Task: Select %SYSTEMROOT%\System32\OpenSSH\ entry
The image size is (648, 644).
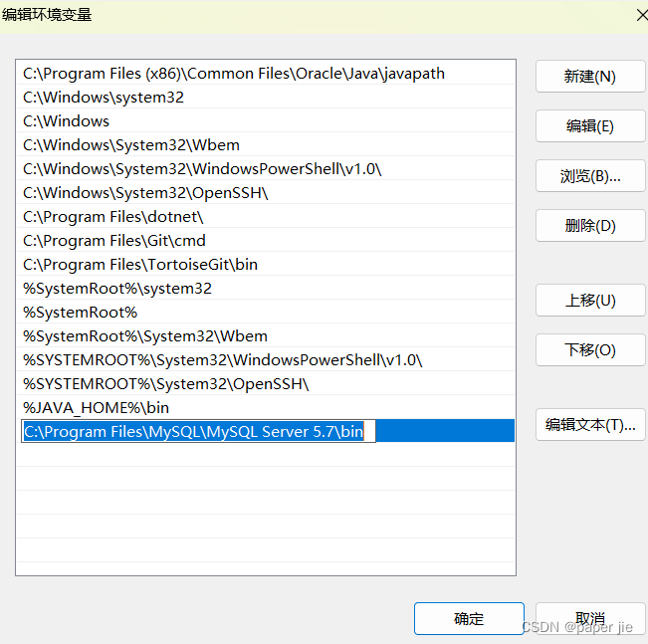Action: click(266, 384)
